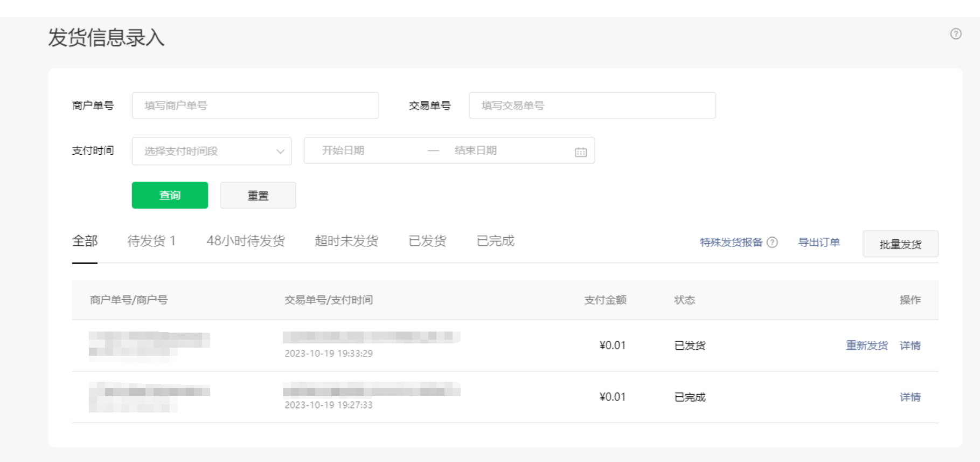
Task: Click the 已完成 status in second row
Action: click(690, 397)
